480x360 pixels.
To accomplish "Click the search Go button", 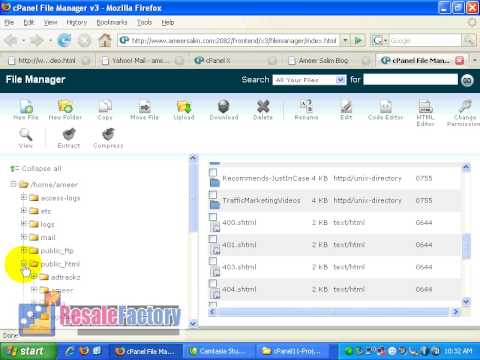I will [467, 80].
